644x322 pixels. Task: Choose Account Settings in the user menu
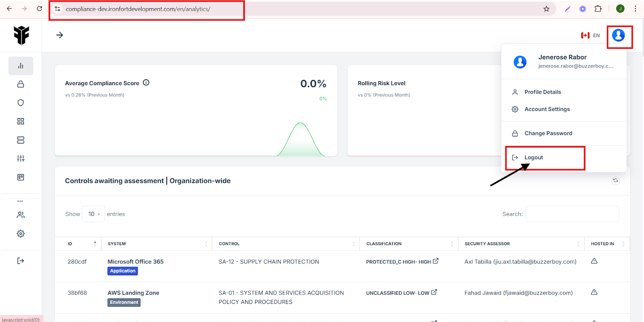547,109
